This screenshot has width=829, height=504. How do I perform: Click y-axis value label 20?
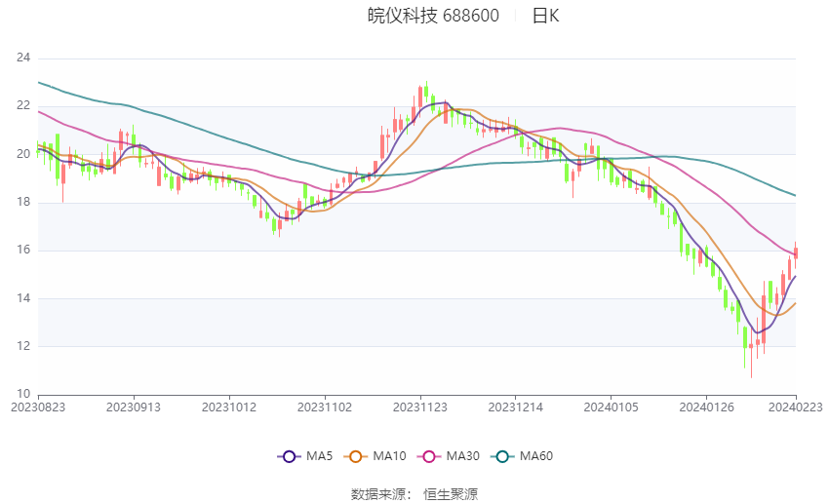coord(23,154)
